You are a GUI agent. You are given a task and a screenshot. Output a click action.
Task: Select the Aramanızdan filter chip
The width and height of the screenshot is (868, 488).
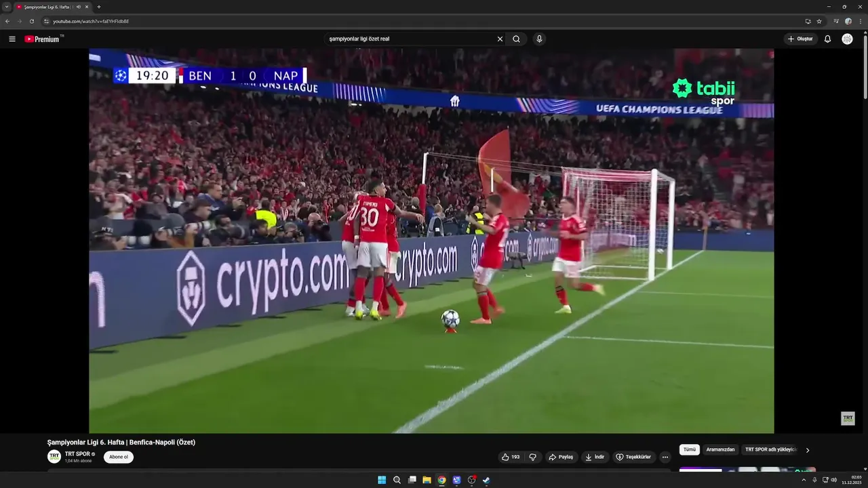coord(720,449)
